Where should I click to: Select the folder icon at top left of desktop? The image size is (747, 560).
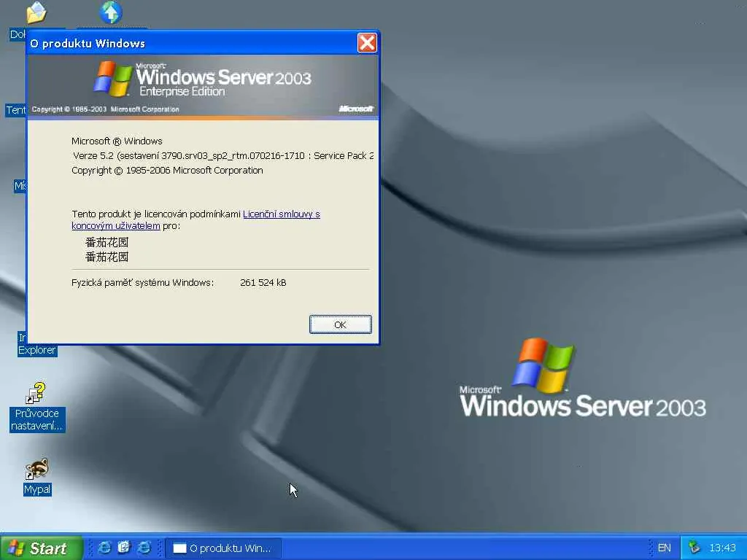36,13
